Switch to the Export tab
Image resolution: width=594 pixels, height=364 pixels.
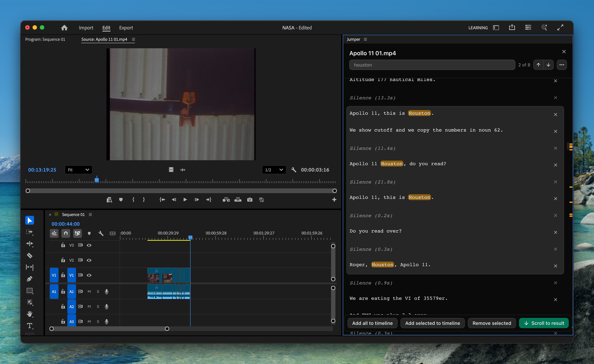[x=126, y=27]
